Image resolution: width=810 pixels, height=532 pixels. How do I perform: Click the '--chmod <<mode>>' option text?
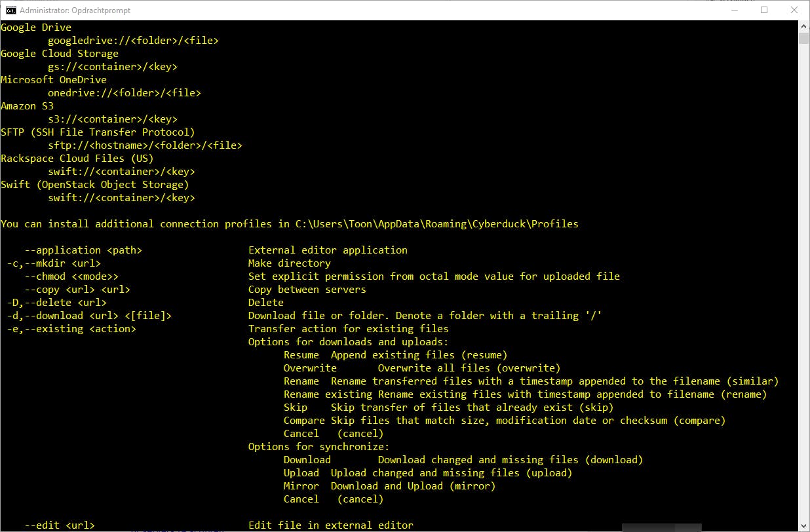tap(71, 276)
